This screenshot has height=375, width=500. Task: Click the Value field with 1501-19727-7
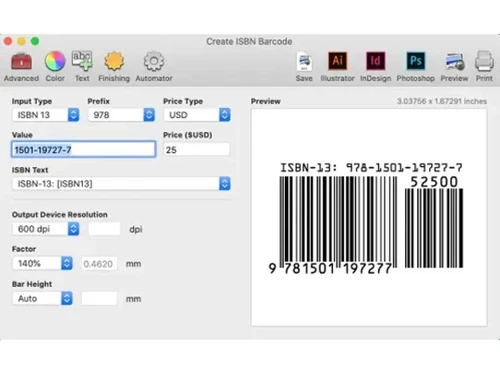coord(84,149)
